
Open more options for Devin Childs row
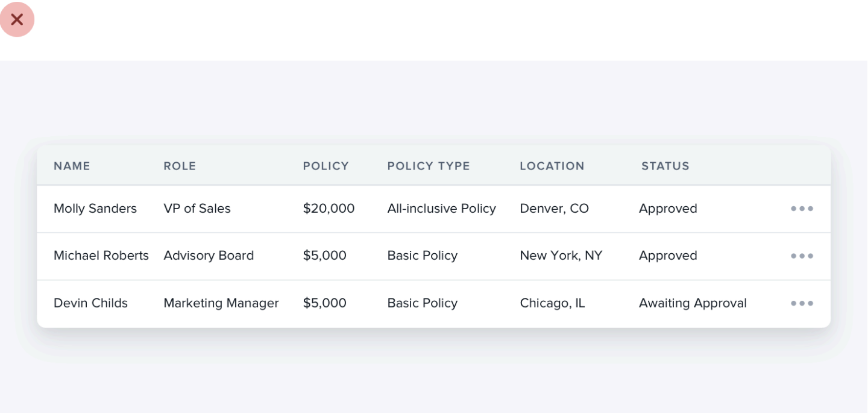pyautogui.click(x=802, y=303)
